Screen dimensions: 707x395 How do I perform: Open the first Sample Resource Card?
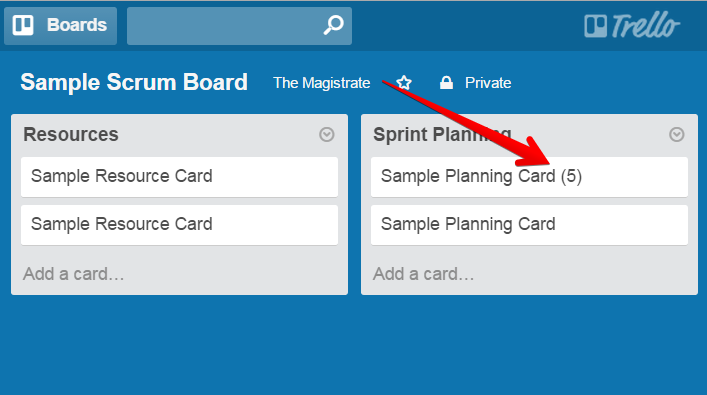tap(179, 177)
